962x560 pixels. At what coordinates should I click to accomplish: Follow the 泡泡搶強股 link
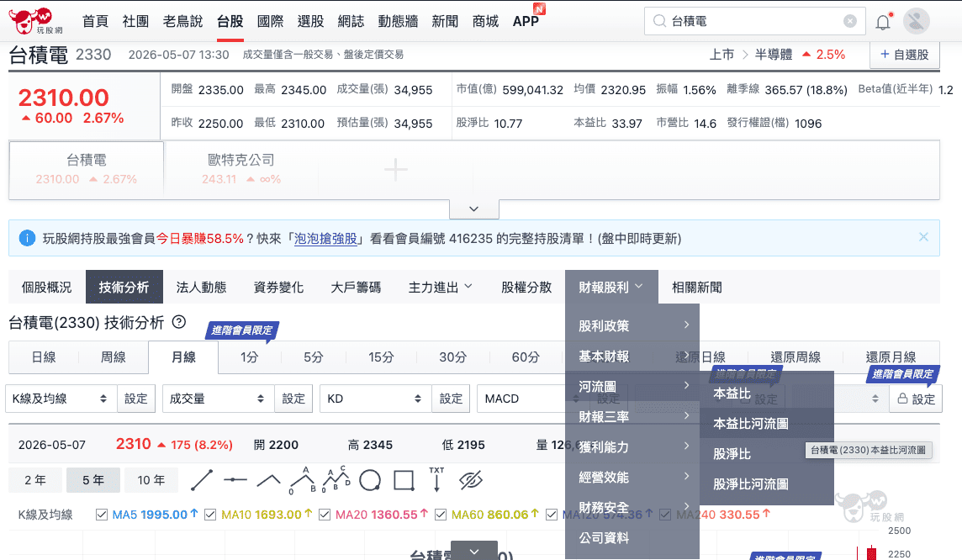tap(325, 239)
